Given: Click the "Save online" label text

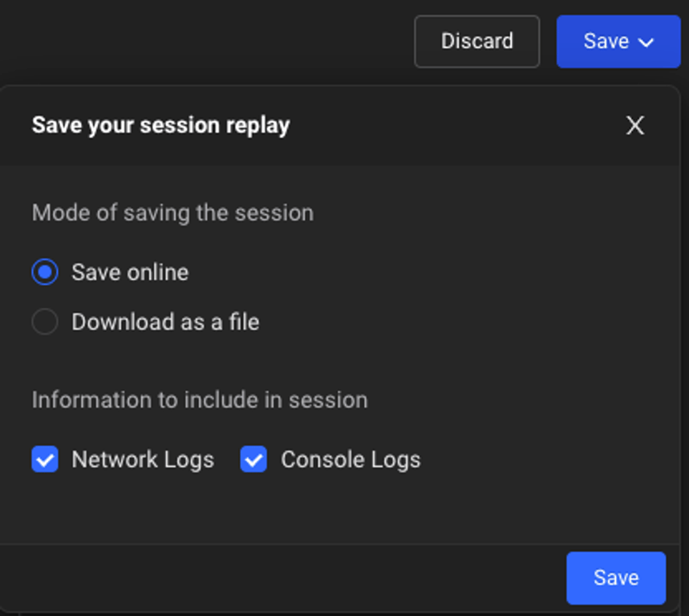Looking at the screenshot, I should pyautogui.click(x=130, y=272).
